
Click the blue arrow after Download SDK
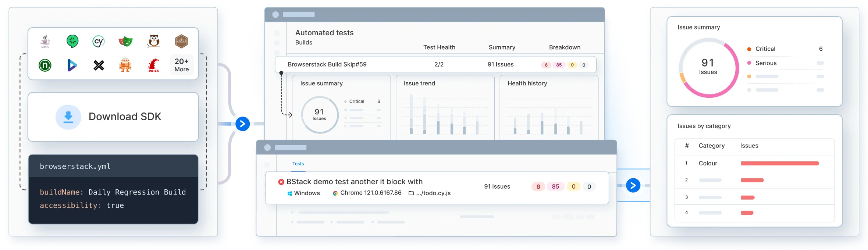243,124
